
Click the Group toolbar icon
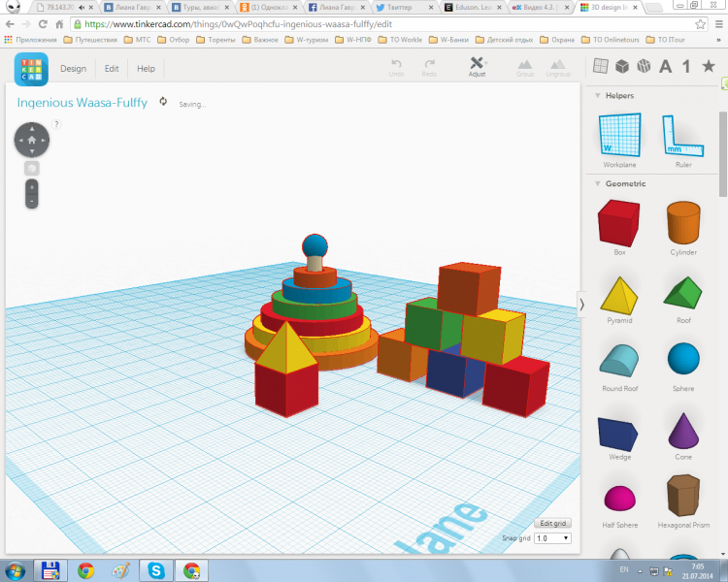pyautogui.click(x=525, y=68)
